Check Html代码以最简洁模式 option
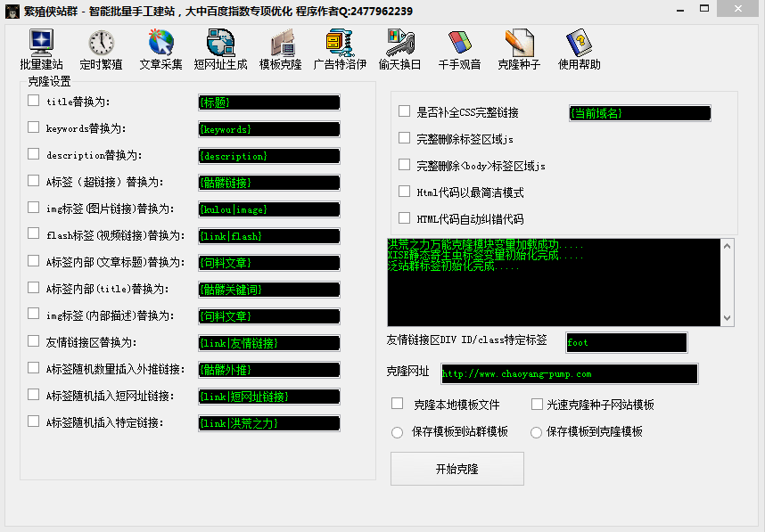765x532 pixels. [x=405, y=192]
